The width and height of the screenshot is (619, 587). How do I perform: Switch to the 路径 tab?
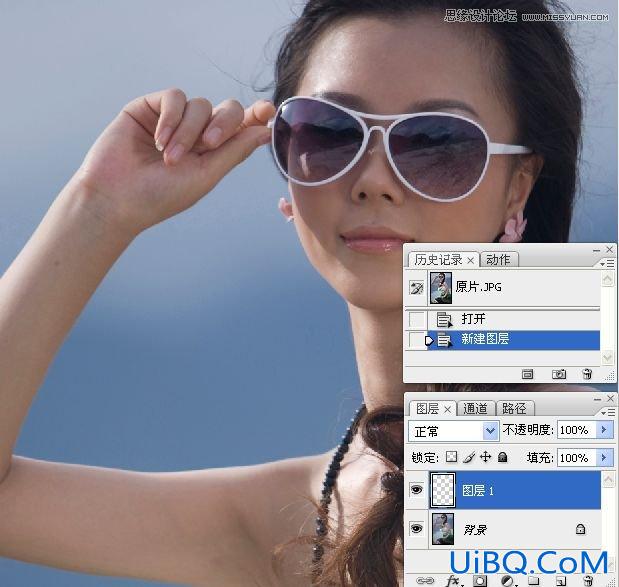pyautogui.click(x=514, y=409)
